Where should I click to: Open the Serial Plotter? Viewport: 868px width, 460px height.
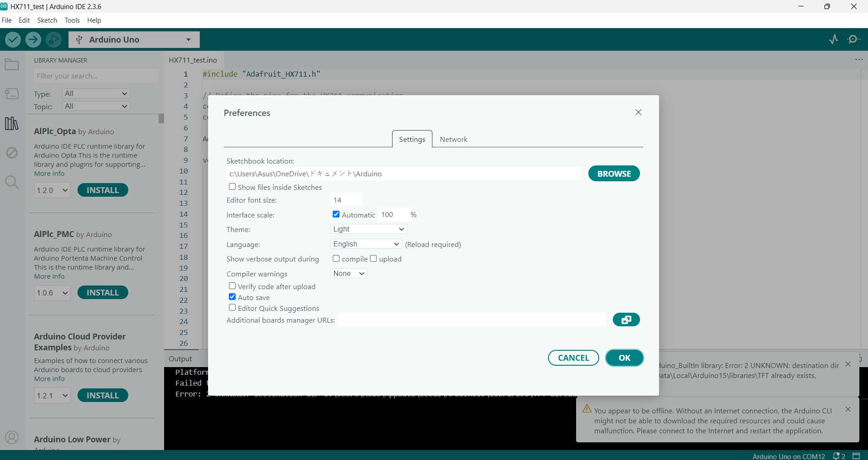pos(834,39)
